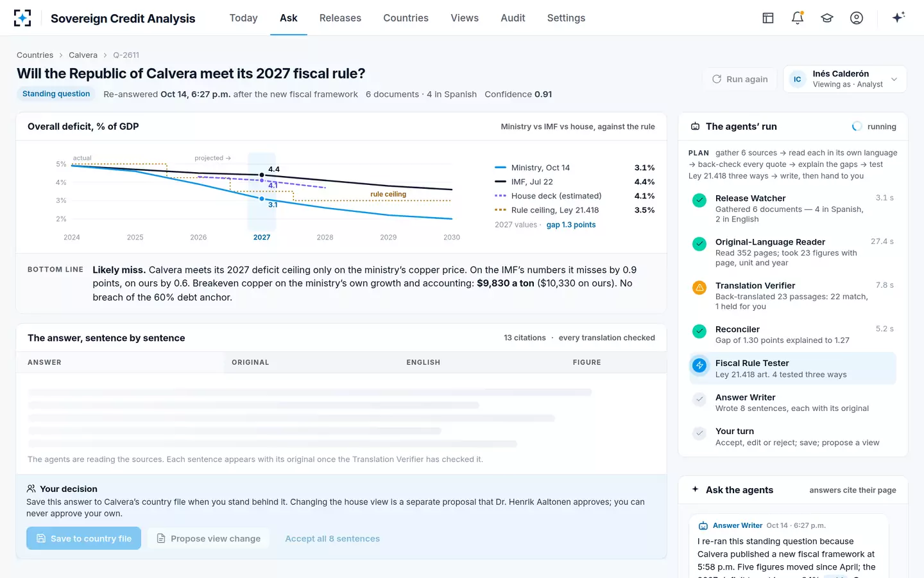
Task: Select the Ask tab
Action: tap(289, 18)
